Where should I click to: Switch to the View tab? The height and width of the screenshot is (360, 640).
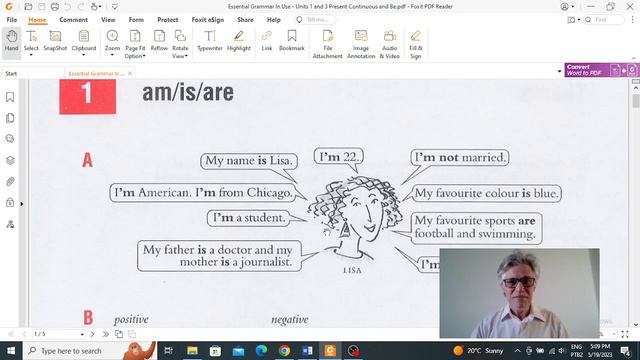(x=108, y=20)
